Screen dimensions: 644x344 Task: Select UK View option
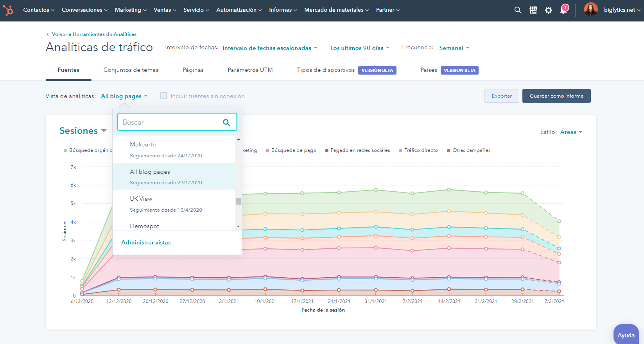tap(174, 204)
